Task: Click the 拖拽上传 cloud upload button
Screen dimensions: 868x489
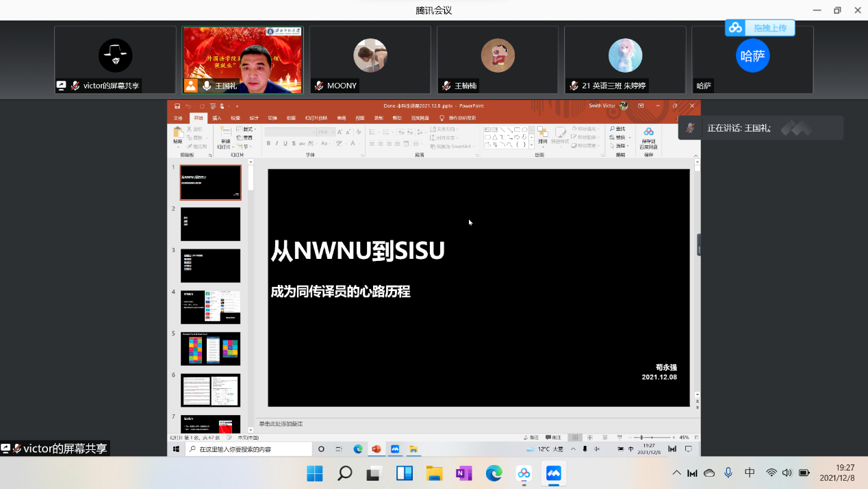Action: pyautogui.click(x=760, y=28)
